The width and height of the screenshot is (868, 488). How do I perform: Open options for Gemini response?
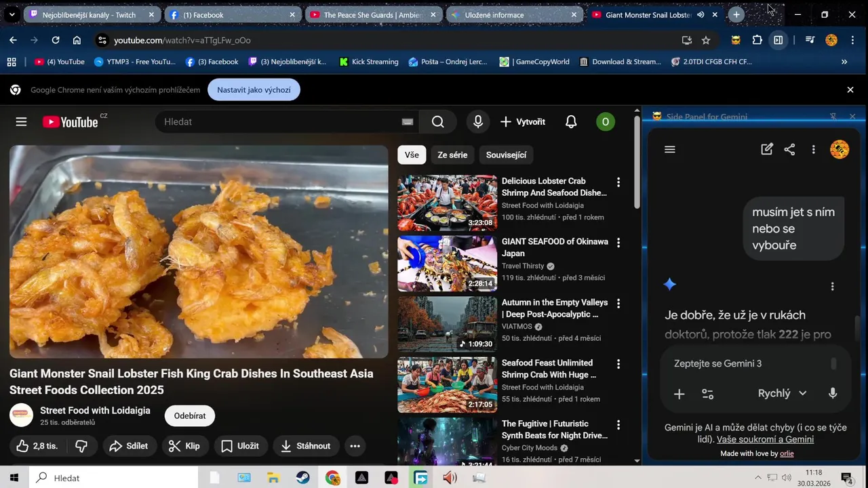[832, 287]
